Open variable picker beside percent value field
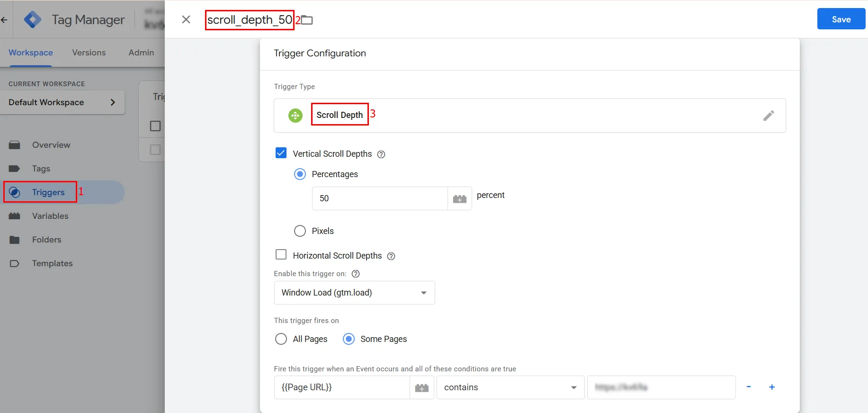Image resolution: width=868 pixels, height=413 pixels. click(460, 199)
